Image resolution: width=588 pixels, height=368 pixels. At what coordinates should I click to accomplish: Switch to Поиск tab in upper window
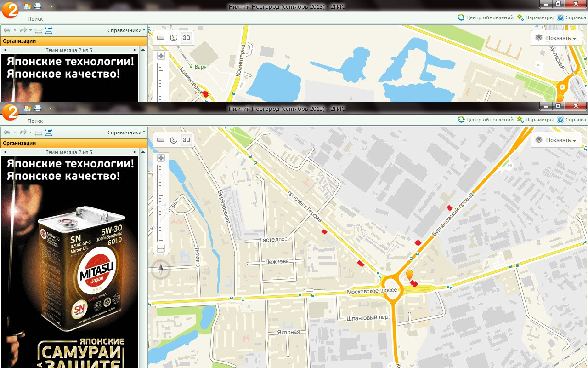[x=35, y=19]
